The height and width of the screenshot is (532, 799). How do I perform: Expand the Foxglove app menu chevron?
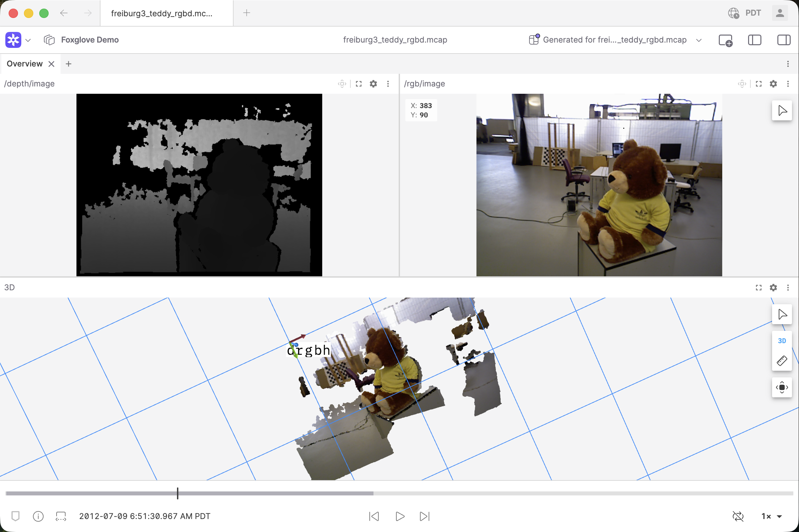pyautogui.click(x=28, y=40)
